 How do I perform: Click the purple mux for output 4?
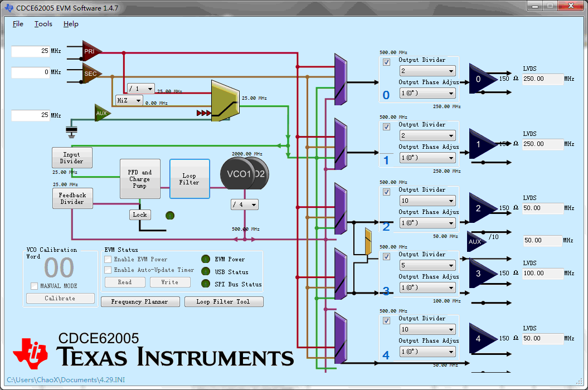pyautogui.click(x=341, y=338)
